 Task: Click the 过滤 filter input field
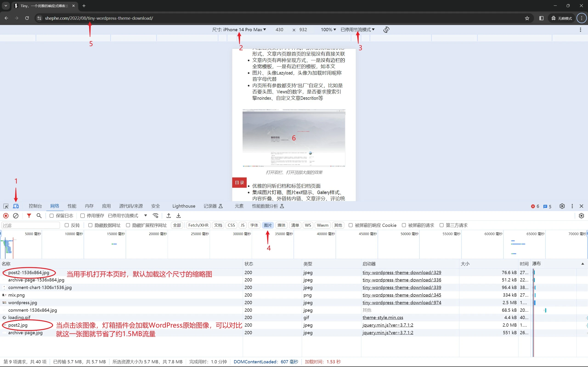[x=30, y=225]
